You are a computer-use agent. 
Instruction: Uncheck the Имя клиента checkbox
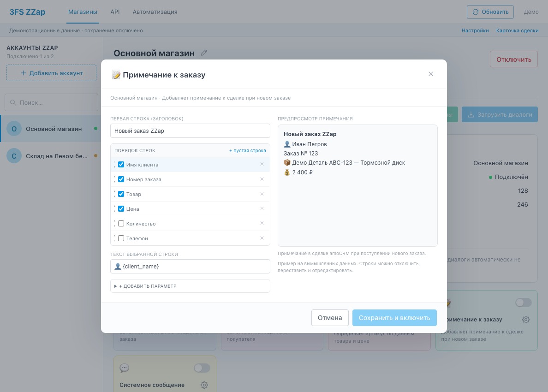121,165
